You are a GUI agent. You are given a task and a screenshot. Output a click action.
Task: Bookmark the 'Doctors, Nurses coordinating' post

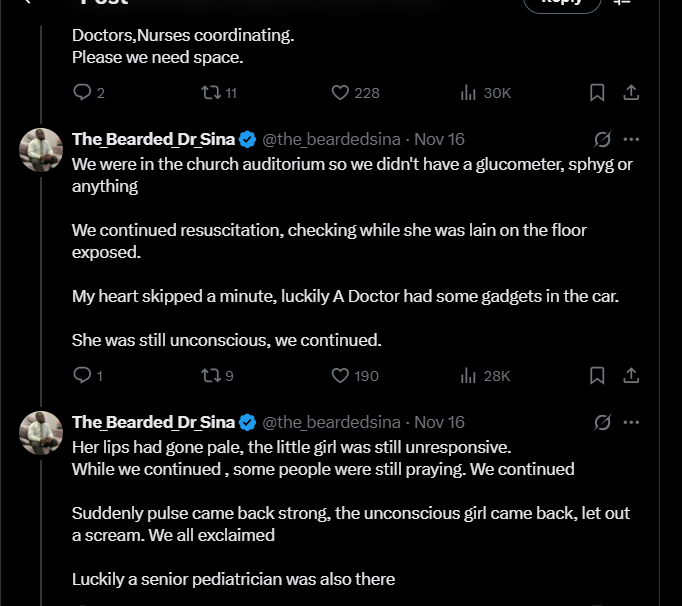[597, 93]
